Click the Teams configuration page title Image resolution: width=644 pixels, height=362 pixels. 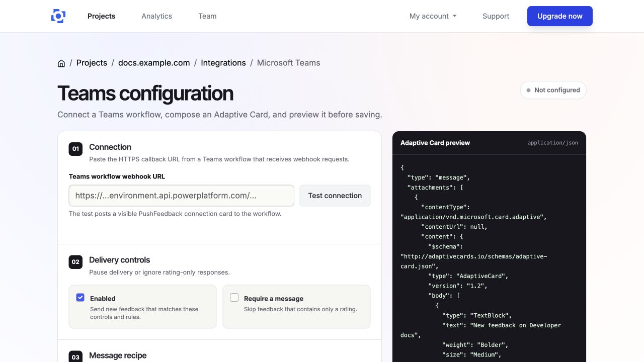[145, 94]
